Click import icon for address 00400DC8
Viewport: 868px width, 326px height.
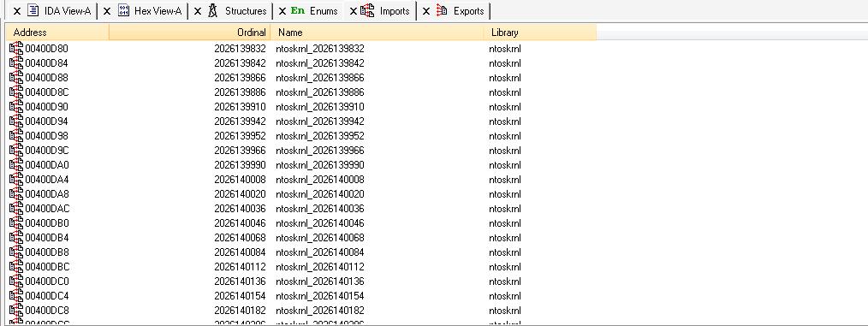pos(16,310)
